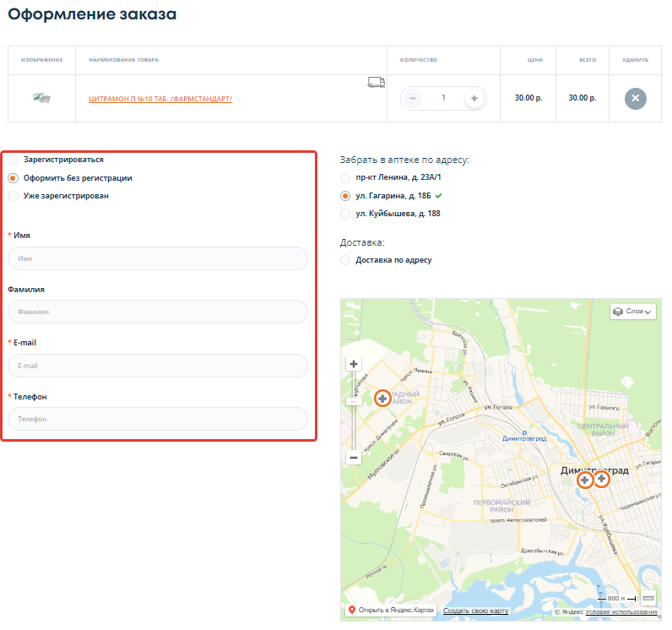Increase quantity with the plus stepper

click(x=474, y=98)
